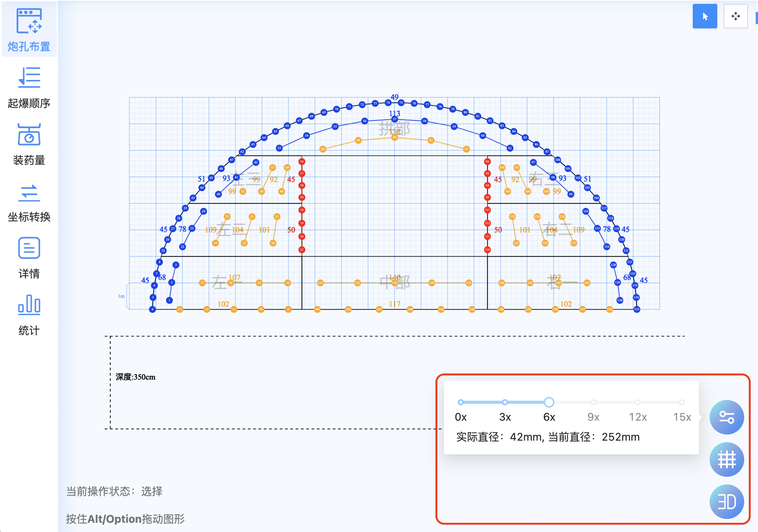Set hole diameter slider to 12x
This screenshot has width=758, height=532.
638,402
